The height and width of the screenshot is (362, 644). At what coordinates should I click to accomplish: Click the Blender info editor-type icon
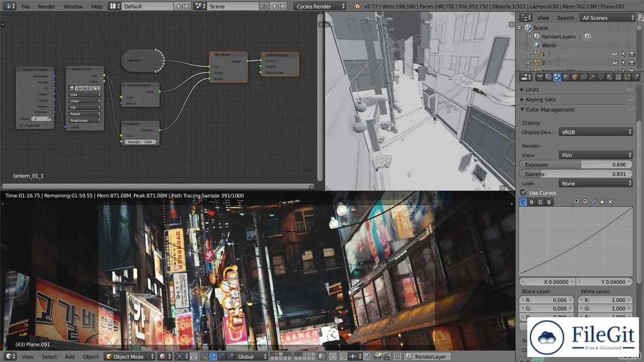(x=10, y=6)
